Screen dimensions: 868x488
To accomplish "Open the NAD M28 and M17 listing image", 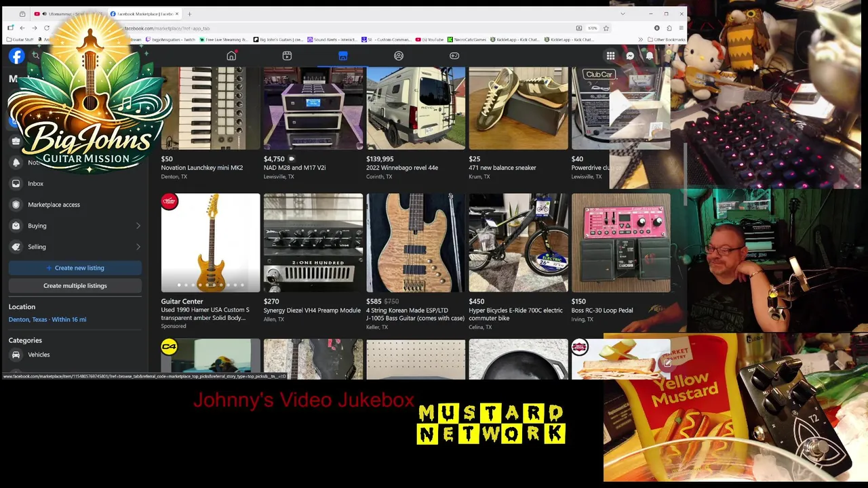I will pyautogui.click(x=313, y=108).
